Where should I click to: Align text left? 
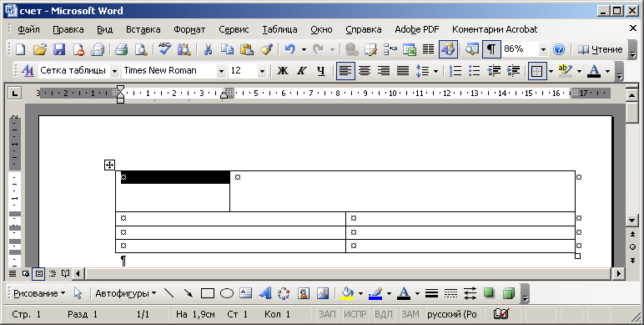point(345,71)
